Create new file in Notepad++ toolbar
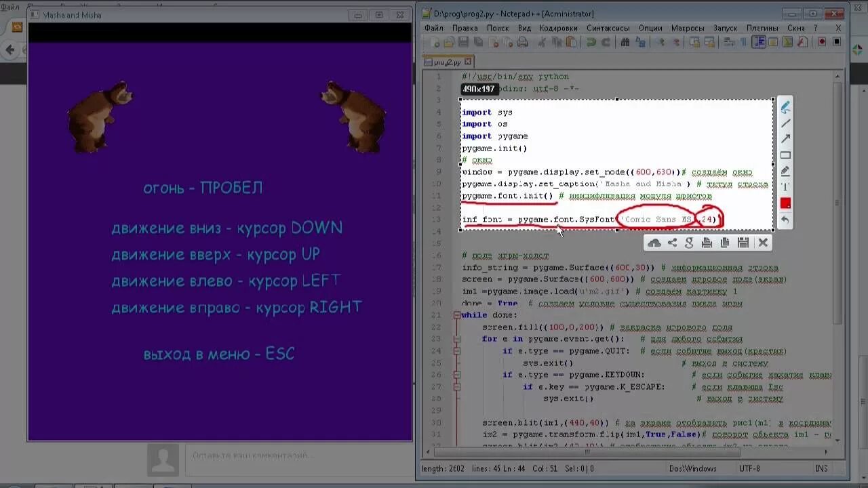This screenshot has height=488, width=868. [x=435, y=42]
